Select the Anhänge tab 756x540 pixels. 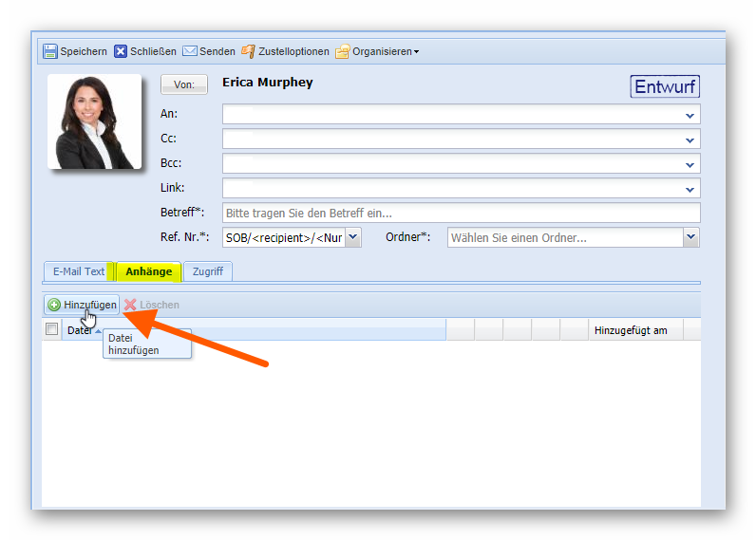click(x=148, y=271)
